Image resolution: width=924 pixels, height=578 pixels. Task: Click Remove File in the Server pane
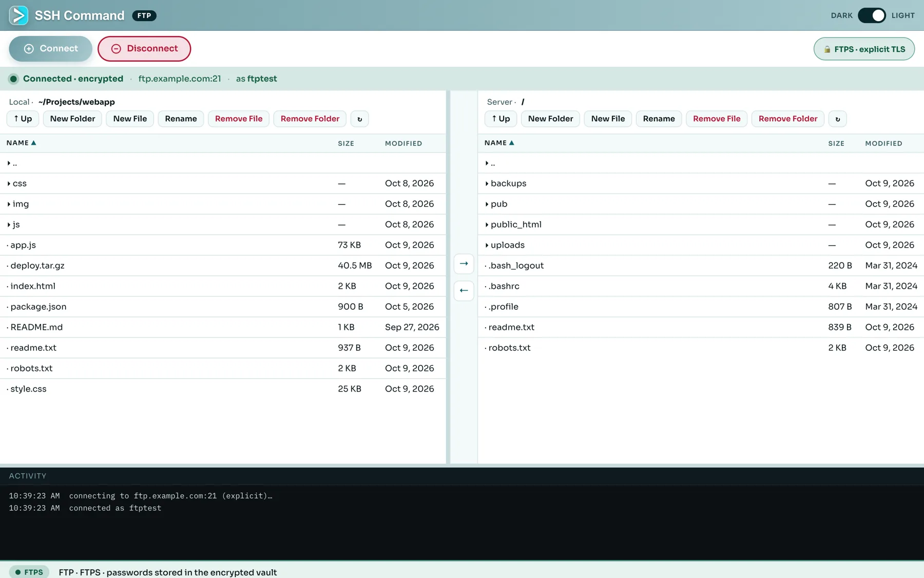[717, 119]
